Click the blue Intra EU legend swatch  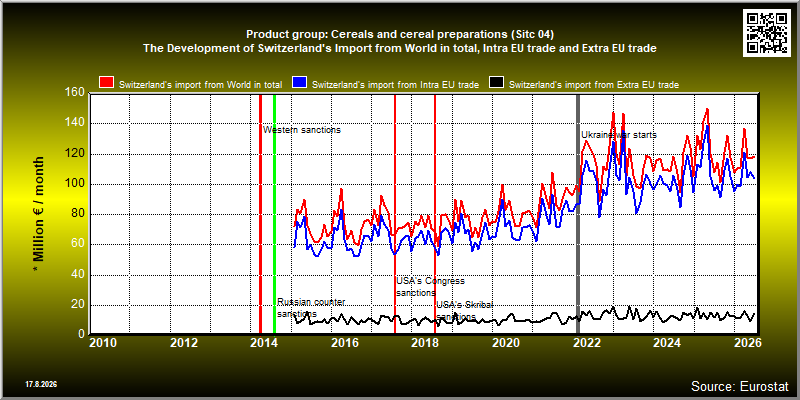[300, 83]
